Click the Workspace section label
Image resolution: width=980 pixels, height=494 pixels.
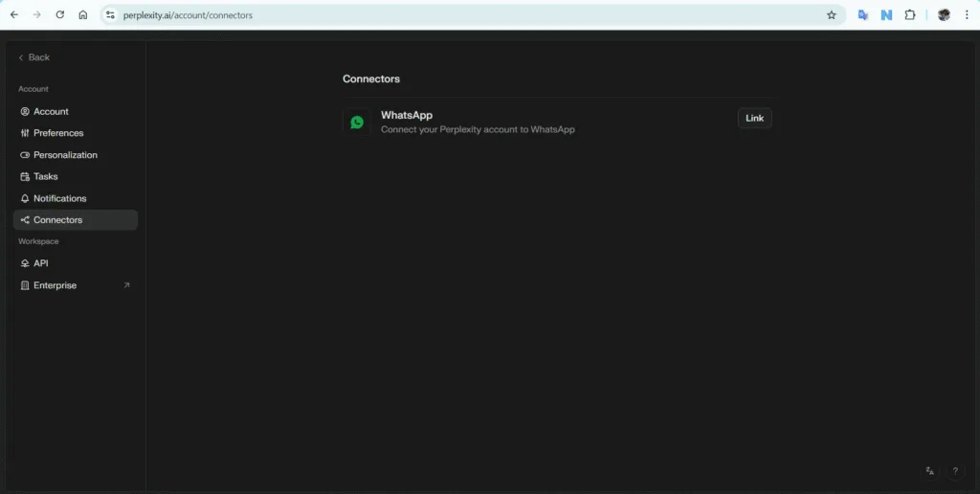(38, 241)
